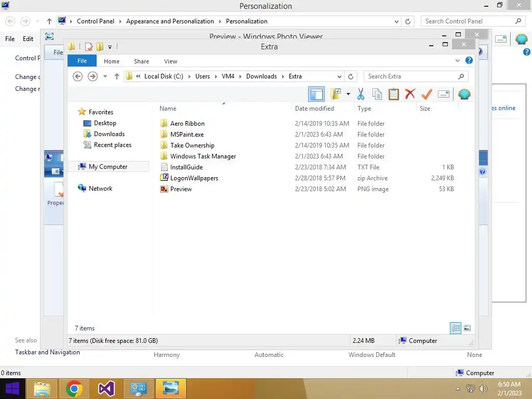
Task: Switch to details view layout button
Action: pyautogui.click(x=455, y=328)
